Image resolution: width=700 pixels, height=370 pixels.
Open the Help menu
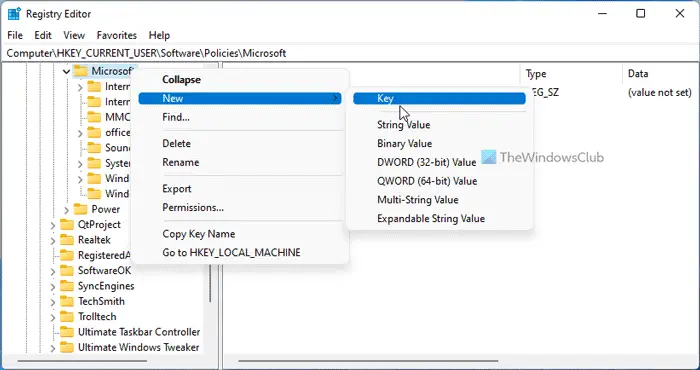point(159,35)
